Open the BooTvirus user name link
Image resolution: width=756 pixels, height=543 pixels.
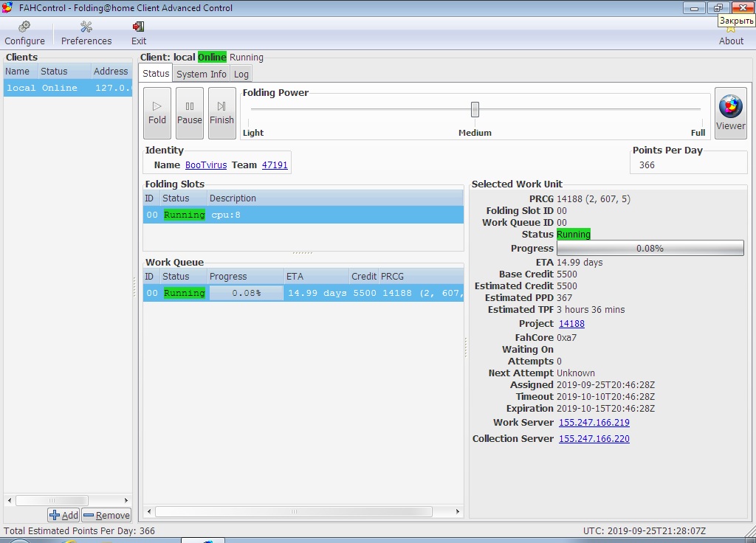click(206, 165)
